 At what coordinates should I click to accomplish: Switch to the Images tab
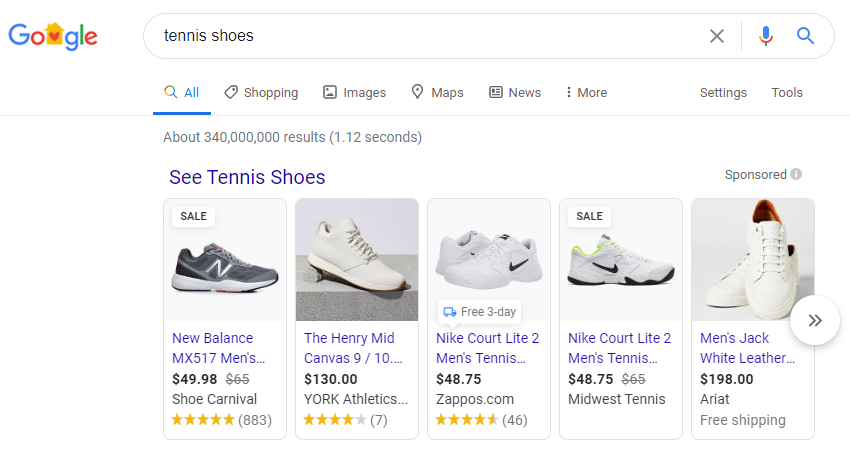(x=355, y=93)
